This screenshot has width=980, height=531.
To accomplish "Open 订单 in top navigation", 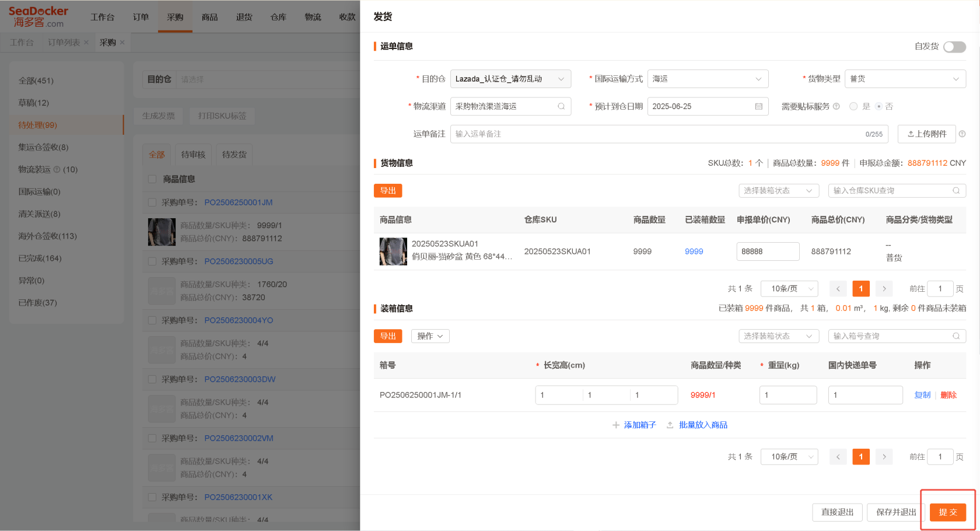I will tap(141, 17).
